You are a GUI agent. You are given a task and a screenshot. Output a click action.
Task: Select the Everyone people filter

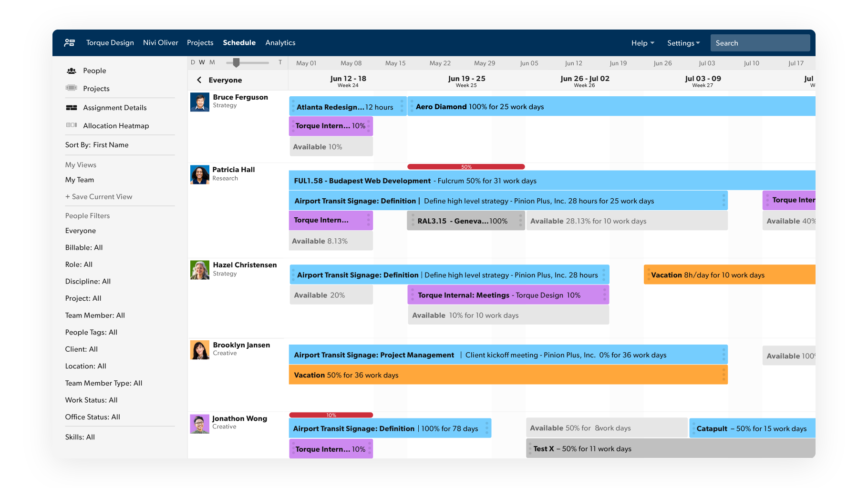point(80,230)
